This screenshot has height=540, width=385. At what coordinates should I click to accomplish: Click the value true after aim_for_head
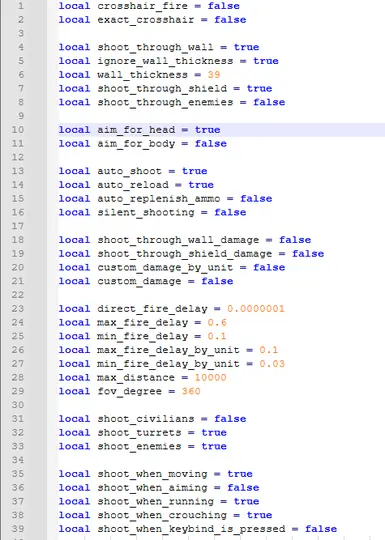[x=207, y=130]
